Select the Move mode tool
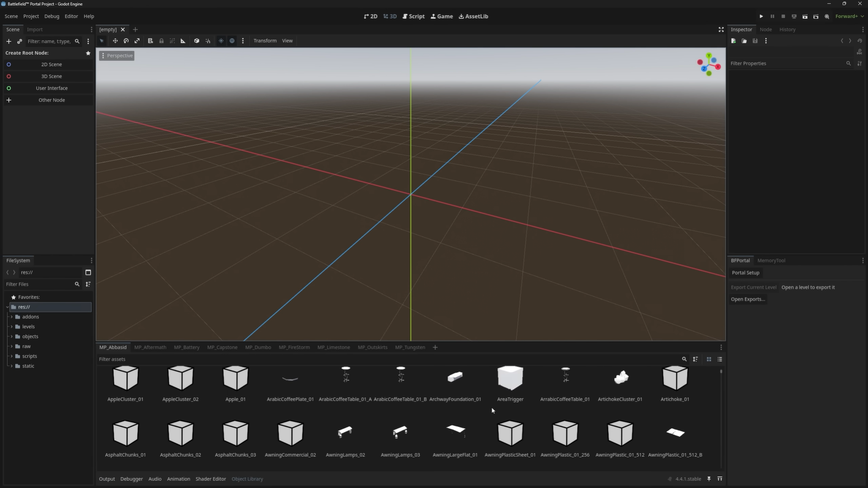868x488 pixels. tap(115, 41)
